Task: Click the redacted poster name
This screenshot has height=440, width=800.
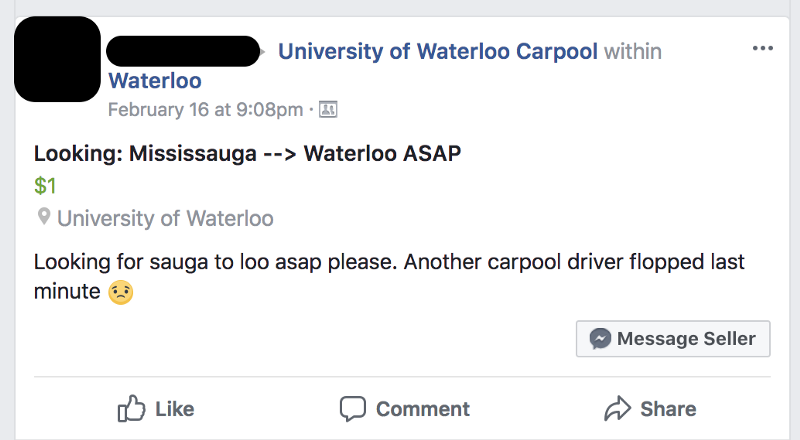Action: pyautogui.click(x=183, y=51)
